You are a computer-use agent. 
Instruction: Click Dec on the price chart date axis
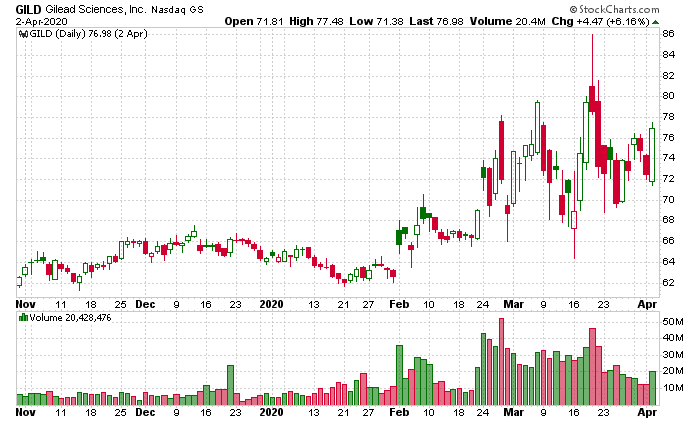click(x=145, y=304)
